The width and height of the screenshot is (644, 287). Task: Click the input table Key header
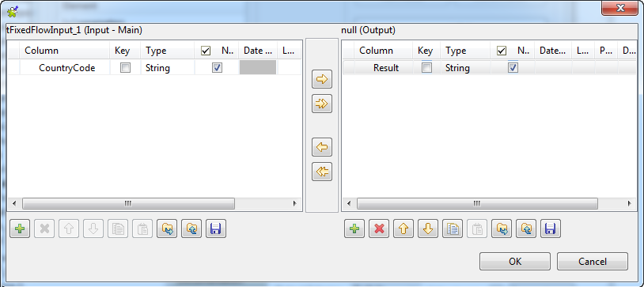click(125, 51)
